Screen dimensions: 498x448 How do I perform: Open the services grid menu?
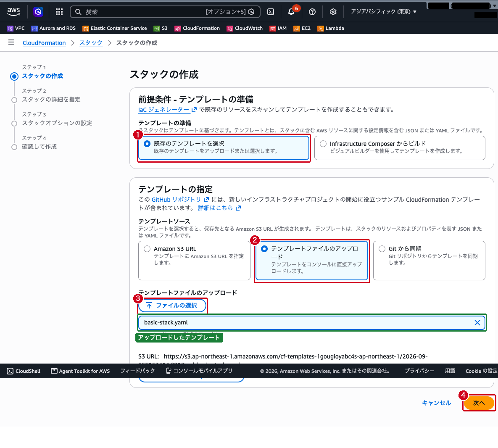click(59, 12)
